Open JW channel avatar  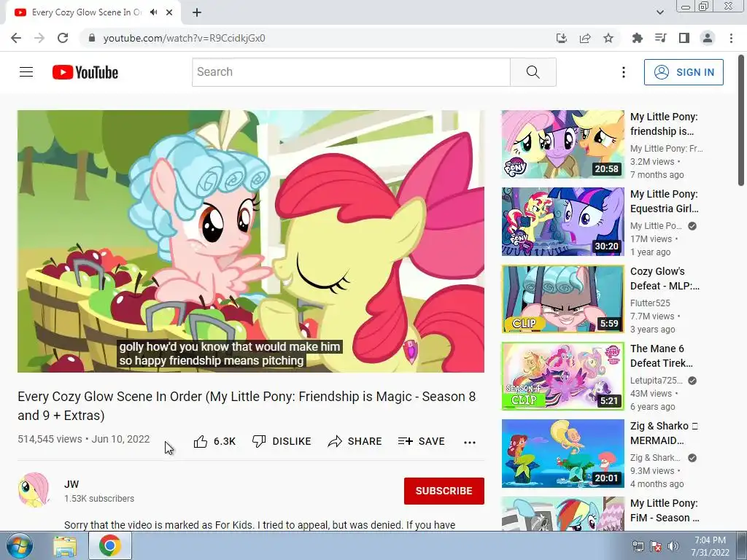34,491
